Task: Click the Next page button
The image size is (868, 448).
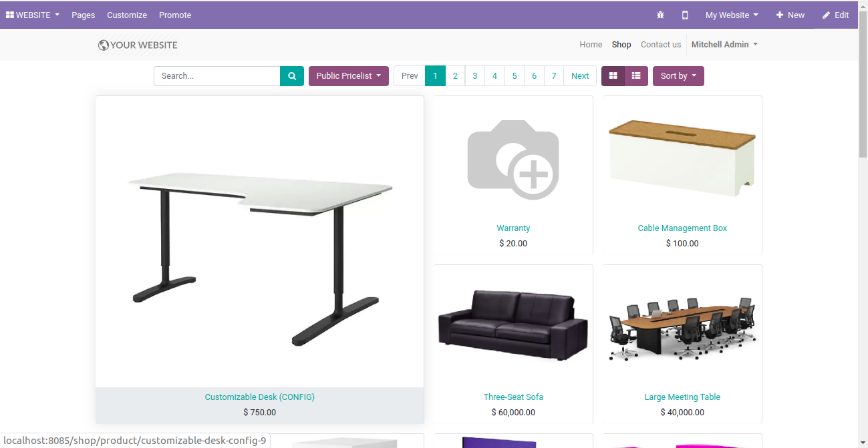Action: click(x=580, y=76)
